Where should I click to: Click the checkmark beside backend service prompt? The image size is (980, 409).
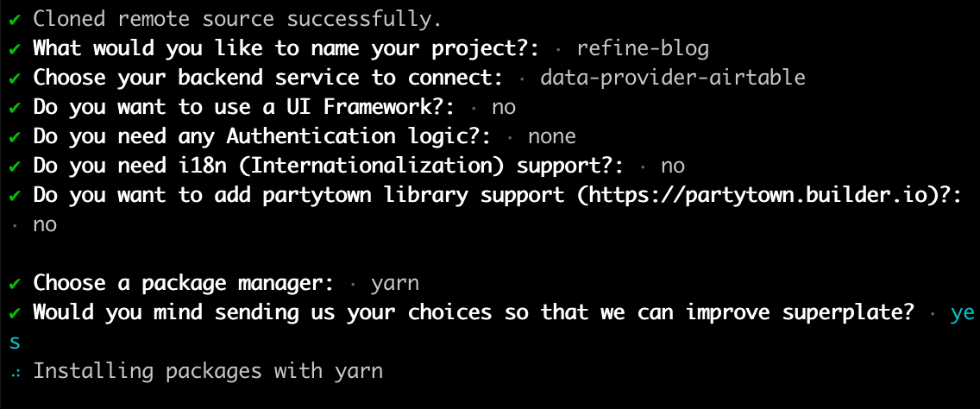pyautogui.click(x=16, y=79)
